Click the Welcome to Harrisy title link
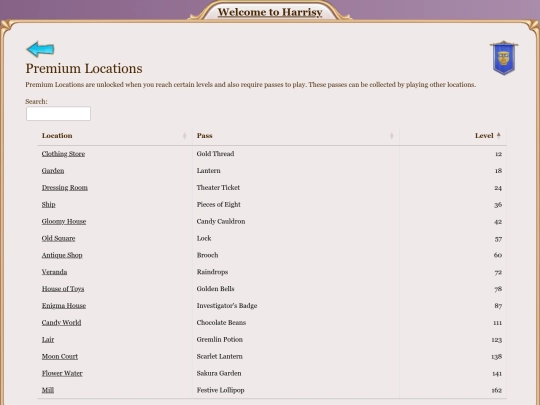 click(270, 12)
